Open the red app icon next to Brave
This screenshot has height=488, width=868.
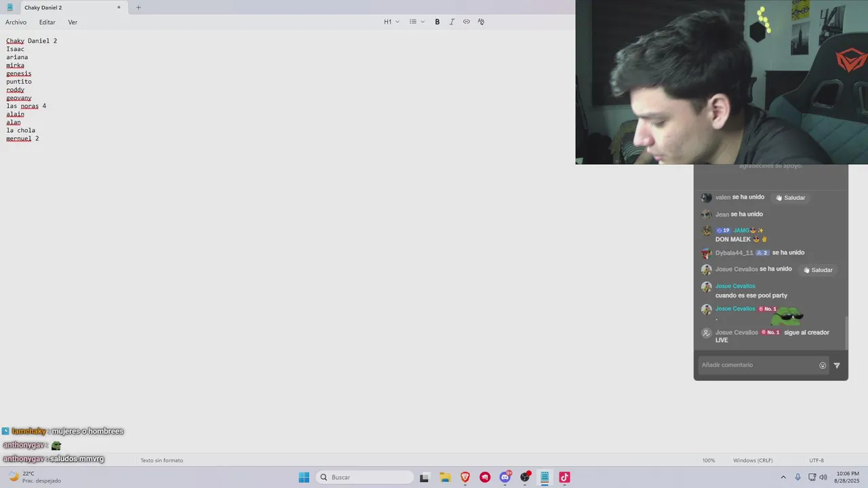pyautogui.click(x=485, y=477)
